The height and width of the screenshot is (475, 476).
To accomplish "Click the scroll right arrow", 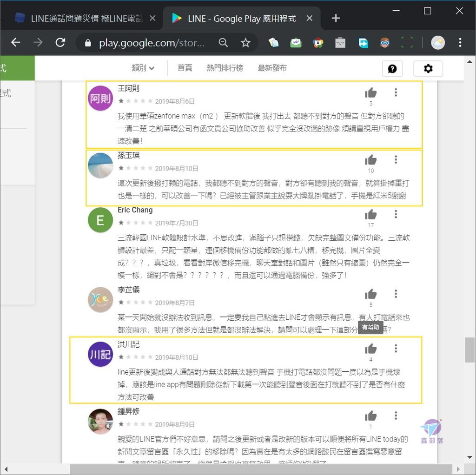I will tap(458, 469).
